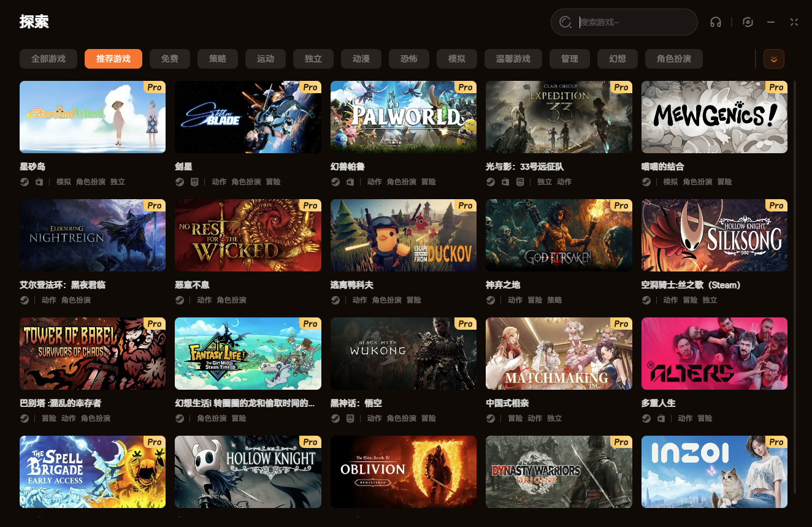Click the Epic Games icon under 剑星
Screen dimensions: 812x527
click(x=194, y=182)
